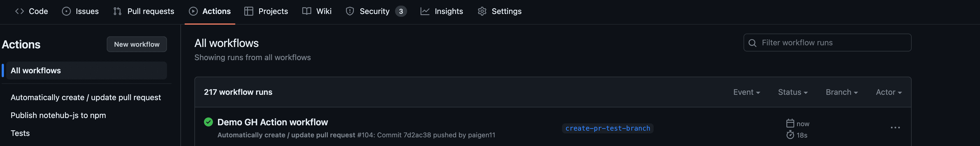The image size is (980, 146).
Task: Click the Pull requests branch icon
Action: click(x=117, y=11)
